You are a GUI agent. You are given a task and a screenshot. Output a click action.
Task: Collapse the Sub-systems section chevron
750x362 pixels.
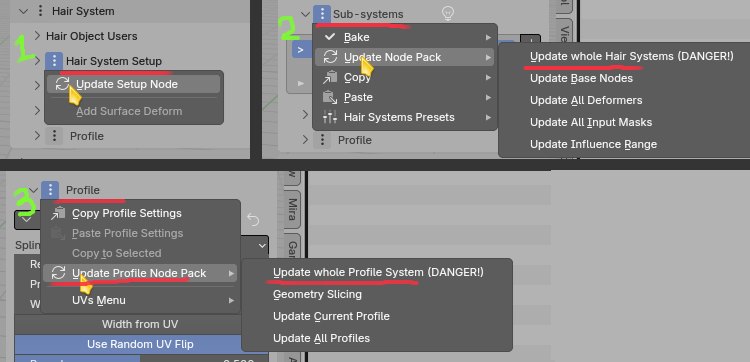coord(306,14)
